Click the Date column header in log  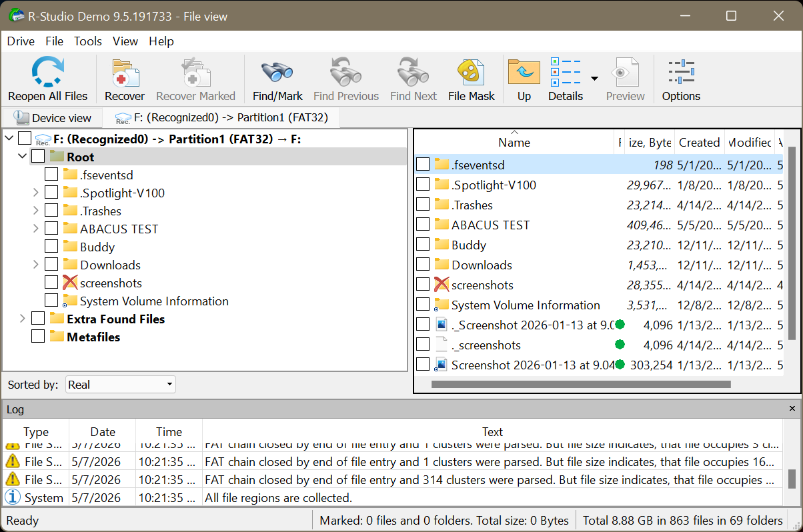point(103,432)
